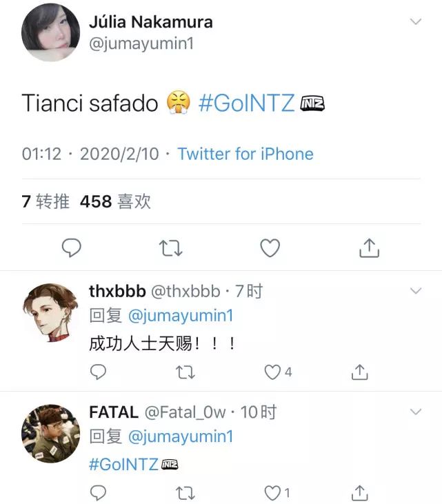Expand the menu chevron on thxbbb's reply
This screenshot has width=442, height=504.
click(415, 291)
